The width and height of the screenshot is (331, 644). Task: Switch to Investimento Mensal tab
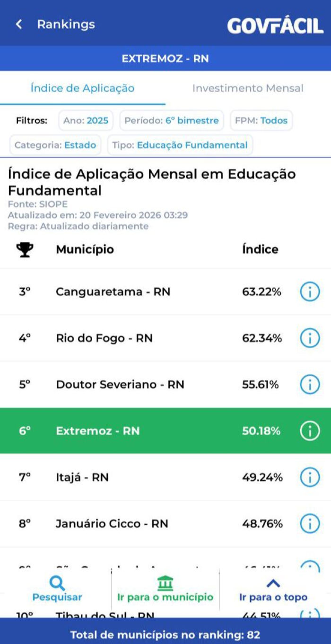point(248,88)
